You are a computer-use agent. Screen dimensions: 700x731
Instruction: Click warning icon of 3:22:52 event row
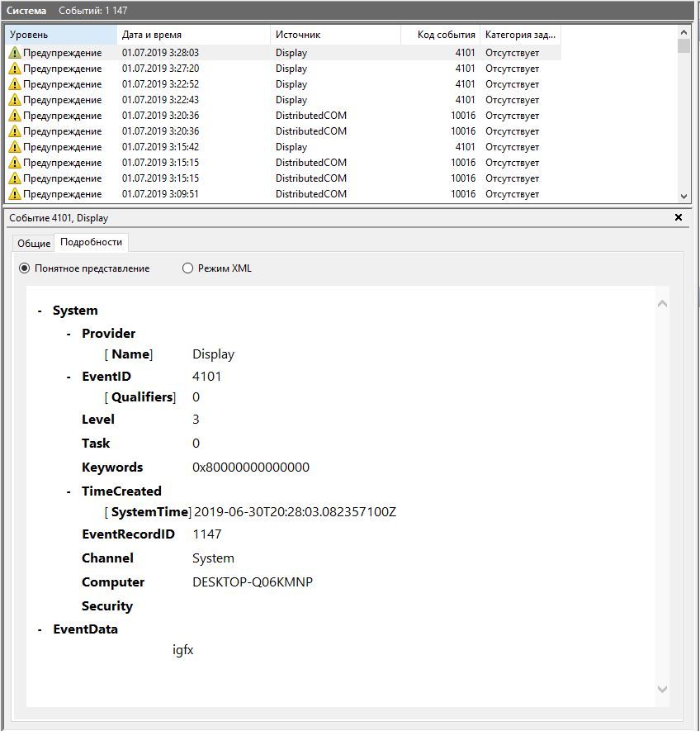15,84
